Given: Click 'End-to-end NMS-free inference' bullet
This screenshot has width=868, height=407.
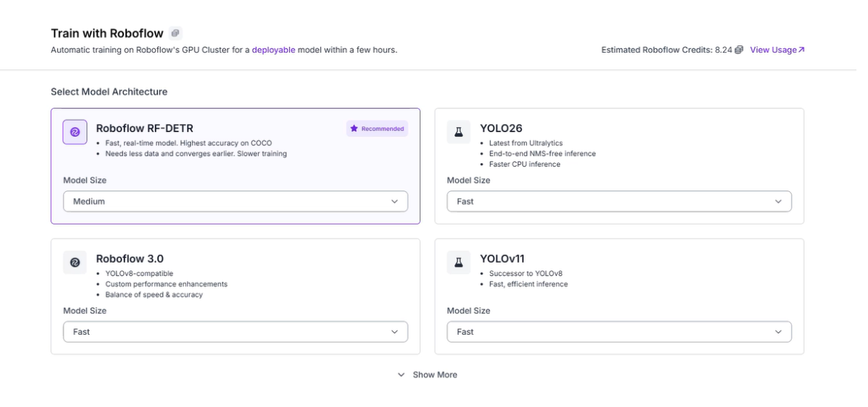Looking at the screenshot, I should tap(542, 154).
